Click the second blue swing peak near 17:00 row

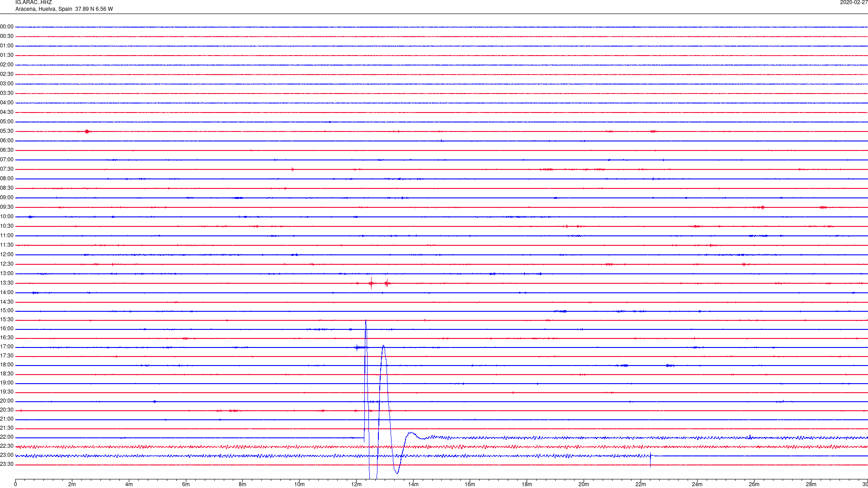(383, 346)
